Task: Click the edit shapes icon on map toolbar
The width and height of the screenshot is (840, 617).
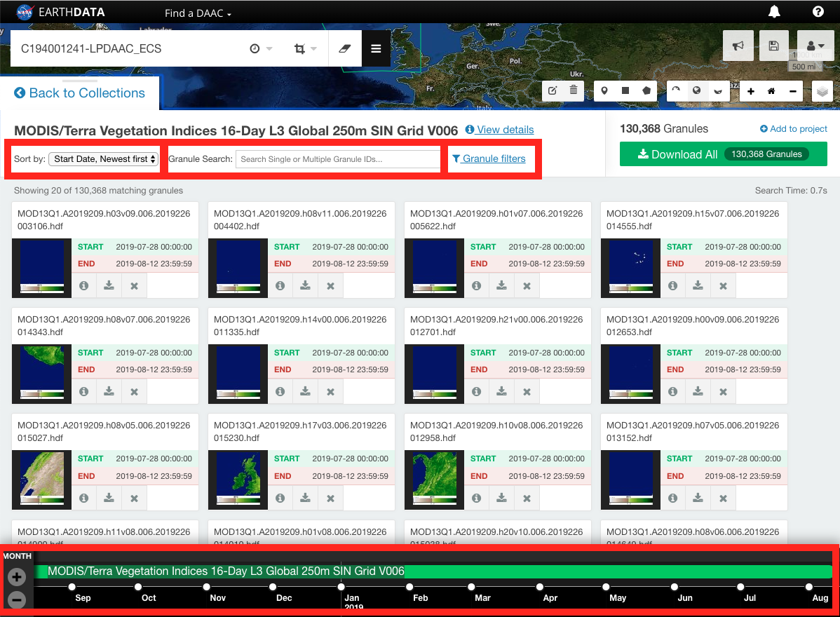Action: [553, 90]
